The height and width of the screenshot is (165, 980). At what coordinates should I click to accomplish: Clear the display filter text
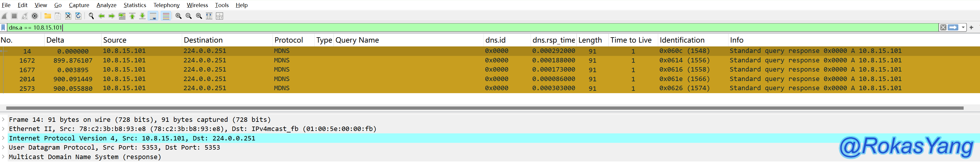point(943,27)
